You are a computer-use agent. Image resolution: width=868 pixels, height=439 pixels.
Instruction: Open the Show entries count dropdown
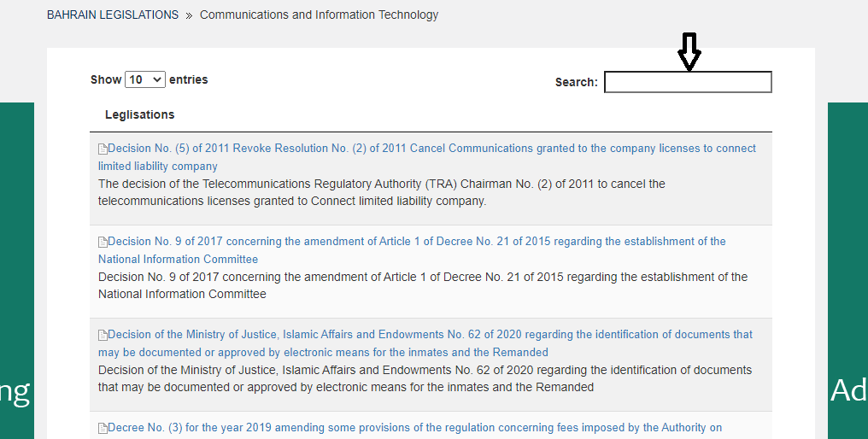pyautogui.click(x=144, y=79)
